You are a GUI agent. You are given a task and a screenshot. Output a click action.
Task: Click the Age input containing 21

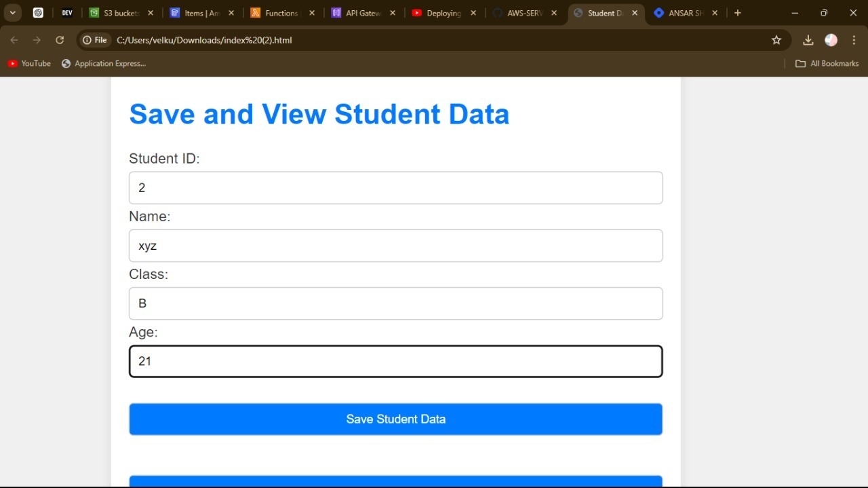pos(396,361)
